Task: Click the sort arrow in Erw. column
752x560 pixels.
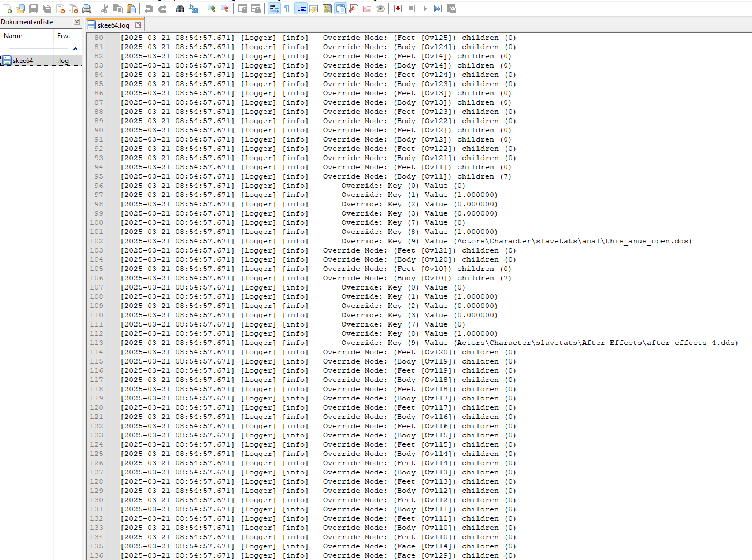Action: pos(75,49)
